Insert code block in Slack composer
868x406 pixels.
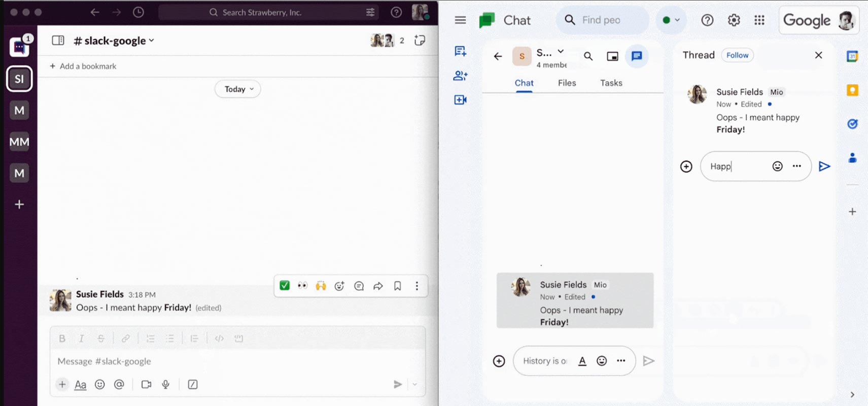238,339
